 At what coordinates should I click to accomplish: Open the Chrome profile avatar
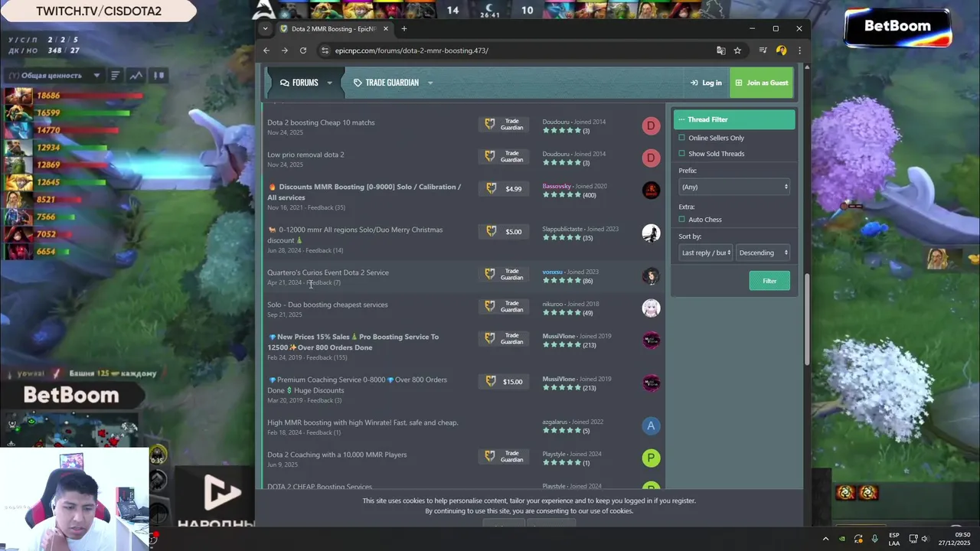click(781, 51)
